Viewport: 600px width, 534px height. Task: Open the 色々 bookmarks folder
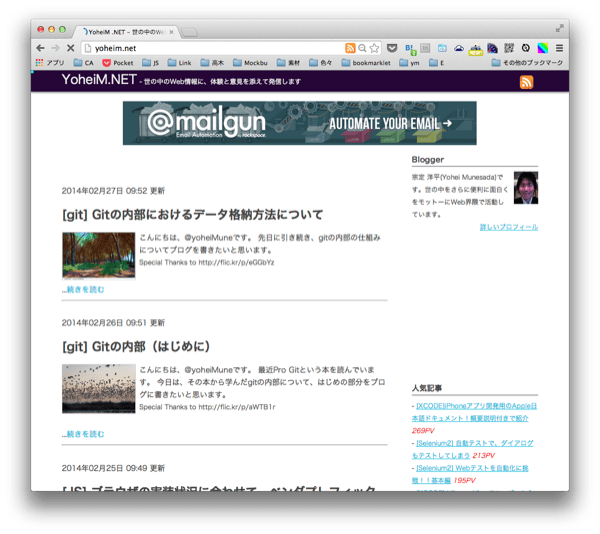pos(321,63)
